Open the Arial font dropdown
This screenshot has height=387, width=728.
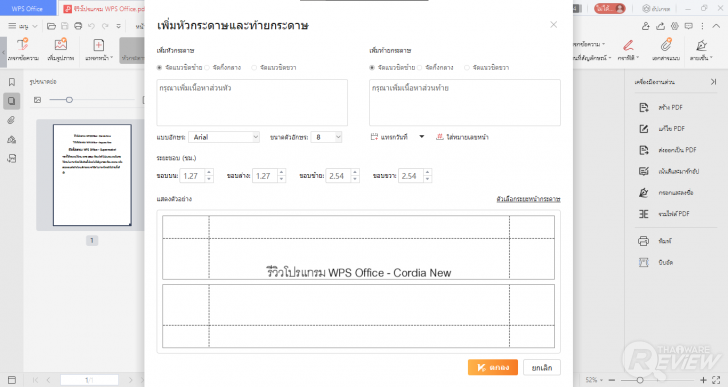(224, 137)
